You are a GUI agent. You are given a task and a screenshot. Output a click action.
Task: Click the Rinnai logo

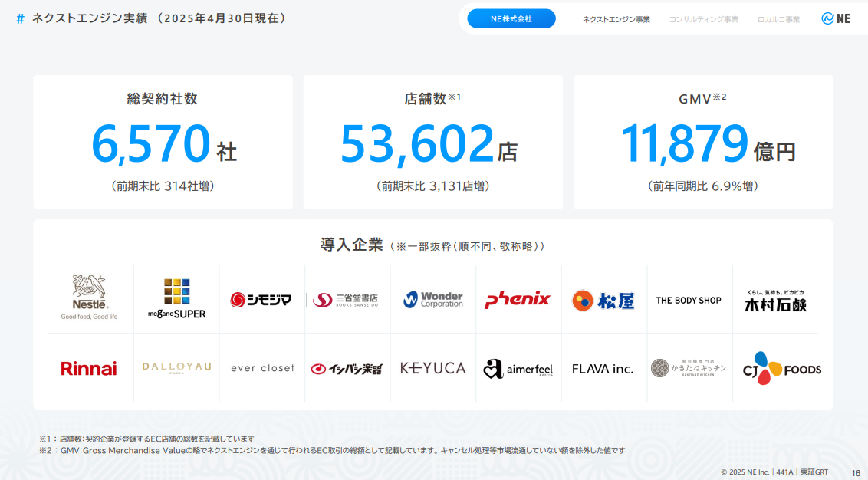tap(89, 369)
